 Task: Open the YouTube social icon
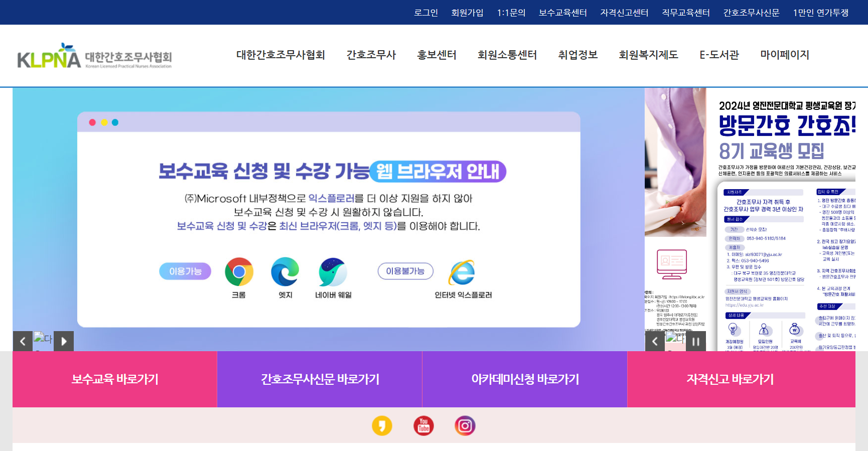(423, 426)
